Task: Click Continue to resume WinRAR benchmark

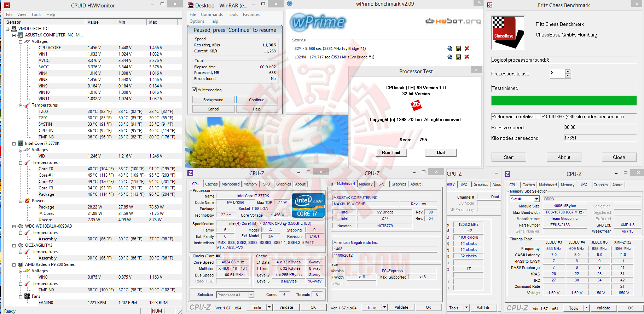Action: click(257, 100)
